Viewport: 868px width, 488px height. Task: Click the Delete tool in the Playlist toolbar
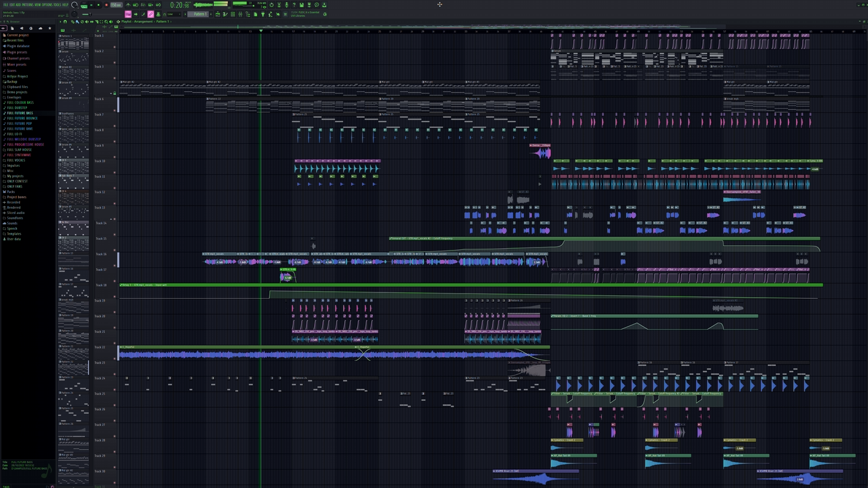point(82,22)
